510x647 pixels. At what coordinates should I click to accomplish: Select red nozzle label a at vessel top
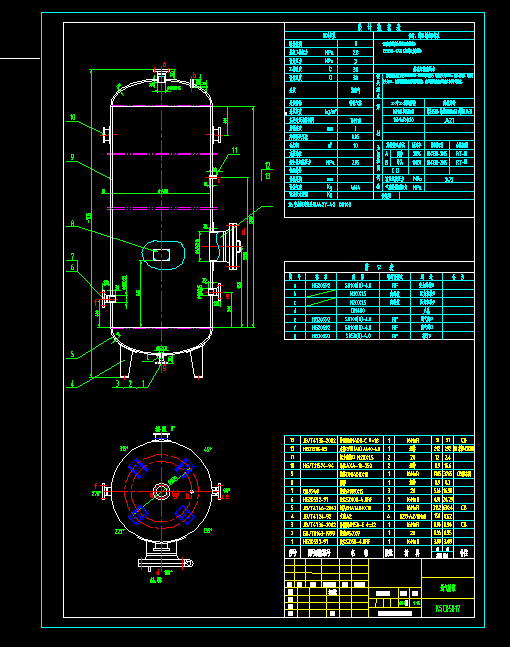164,65
